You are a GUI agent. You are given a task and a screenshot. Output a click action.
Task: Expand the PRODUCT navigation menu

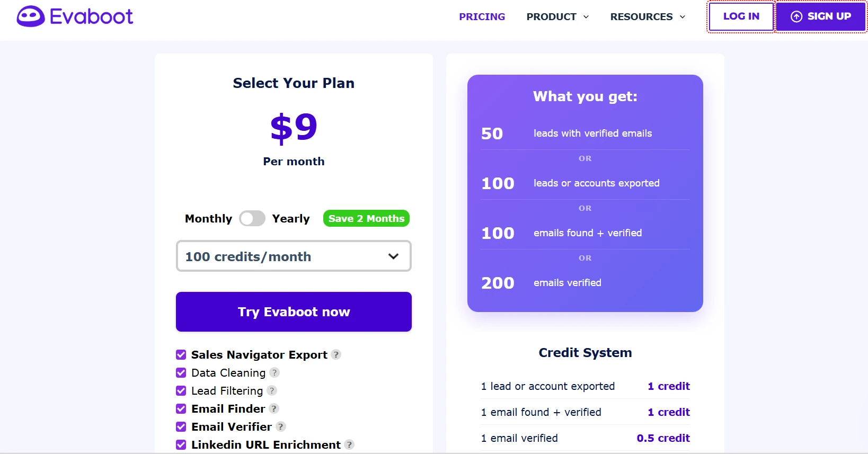tap(557, 17)
